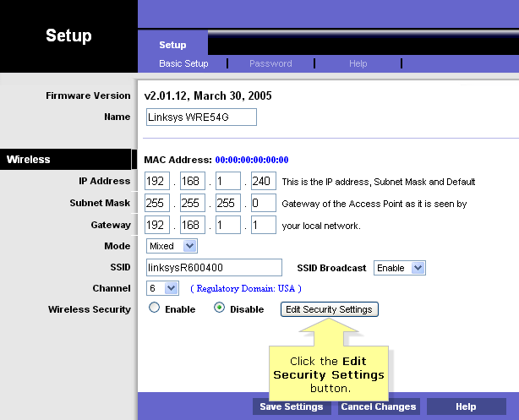Click the IP Address third octet field
Image resolution: width=519 pixels, height=420 pixels.
tap(228, 181)
